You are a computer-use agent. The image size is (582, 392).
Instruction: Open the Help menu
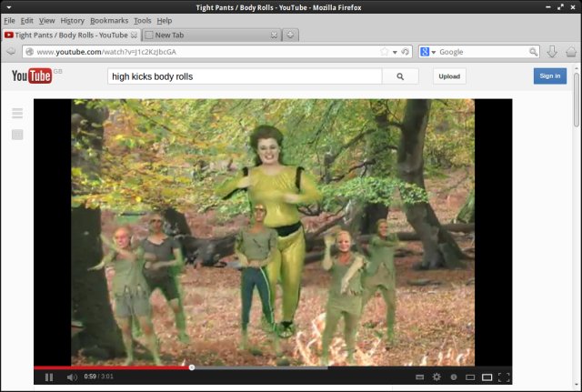[164, 21]
